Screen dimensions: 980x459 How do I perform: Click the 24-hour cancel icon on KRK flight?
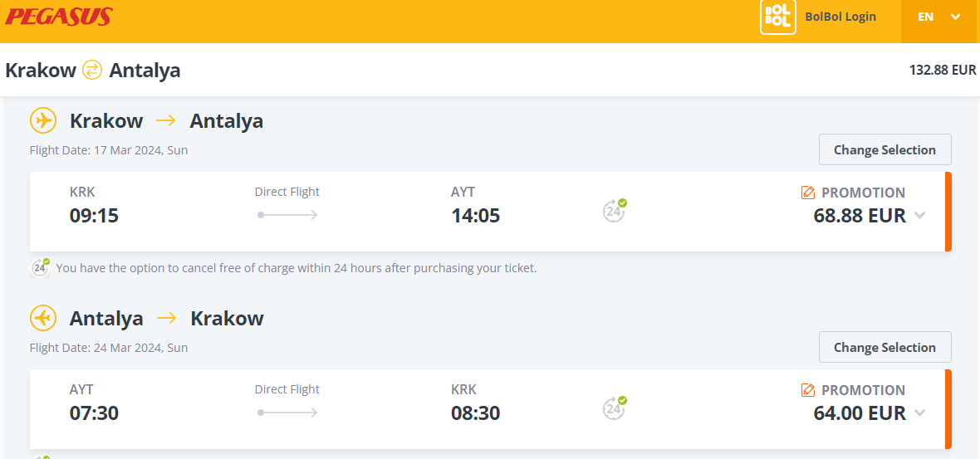pyautogui.click(x=615, y=211)
